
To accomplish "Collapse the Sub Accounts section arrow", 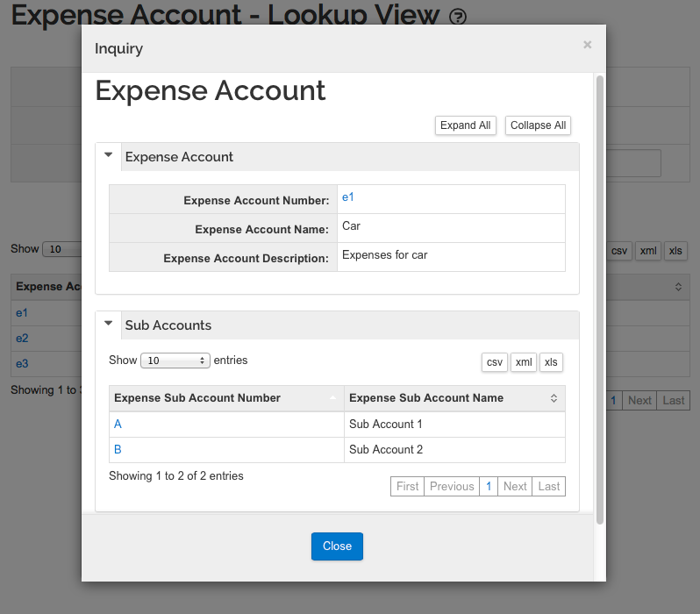I will pos(108,324).
